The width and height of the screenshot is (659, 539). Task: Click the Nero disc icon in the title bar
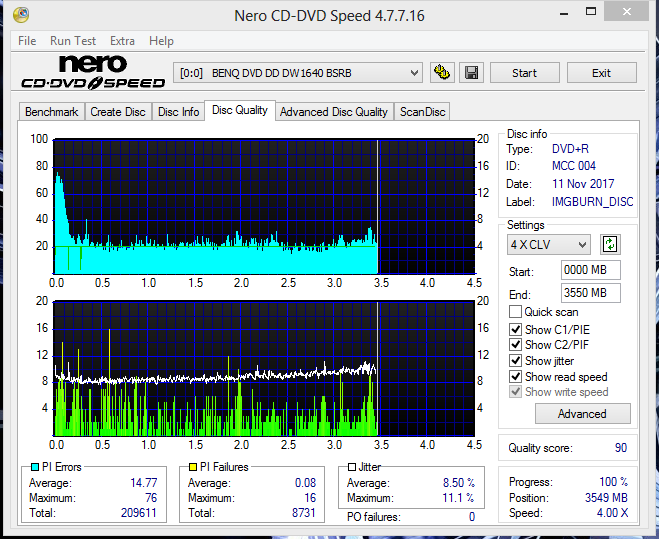pyautogui.click(x=21, y=15)
